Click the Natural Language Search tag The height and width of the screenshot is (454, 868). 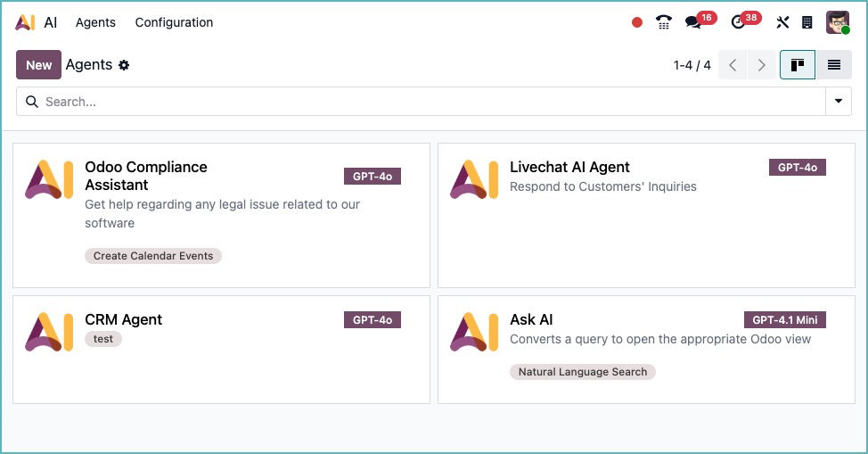coord(583,372)
